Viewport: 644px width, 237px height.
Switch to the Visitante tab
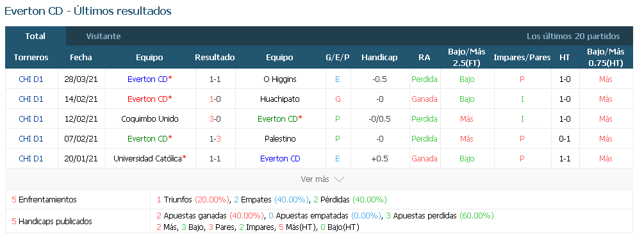click(x=104, y=36)
